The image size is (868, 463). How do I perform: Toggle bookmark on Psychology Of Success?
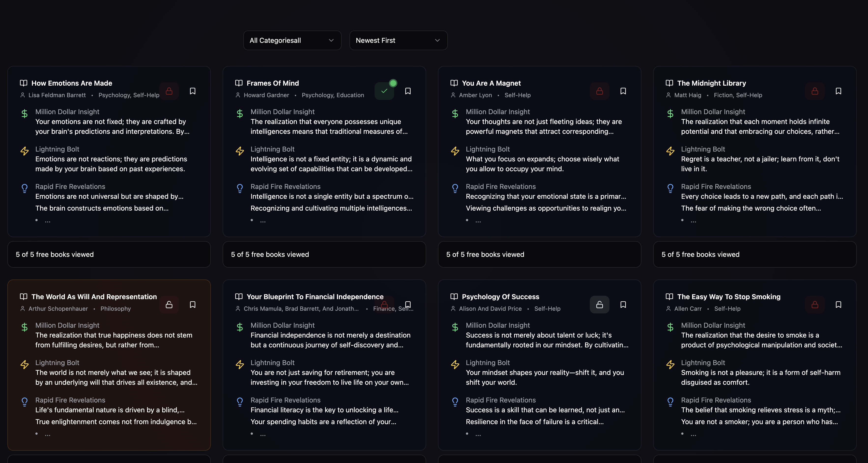click(x=623, y=305)
